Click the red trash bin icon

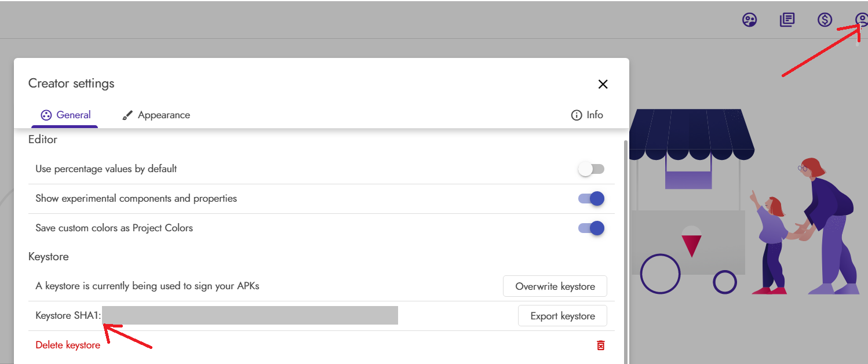tap(601, 345)
